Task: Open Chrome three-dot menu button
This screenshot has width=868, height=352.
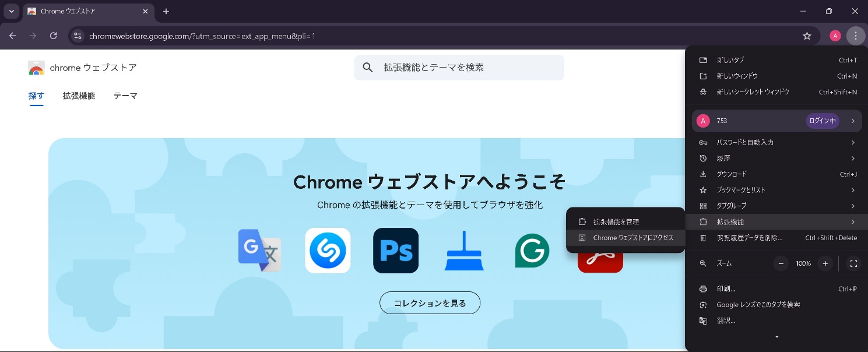Action: [855, 36]
